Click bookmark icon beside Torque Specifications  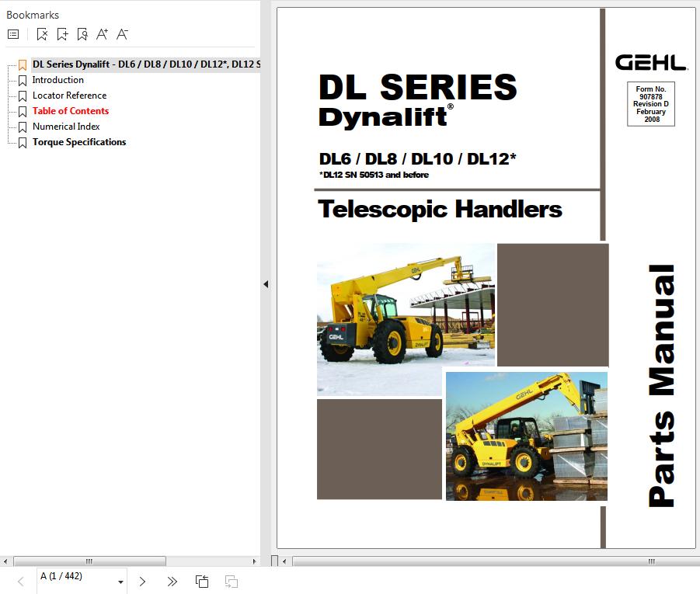pos(23,143)
